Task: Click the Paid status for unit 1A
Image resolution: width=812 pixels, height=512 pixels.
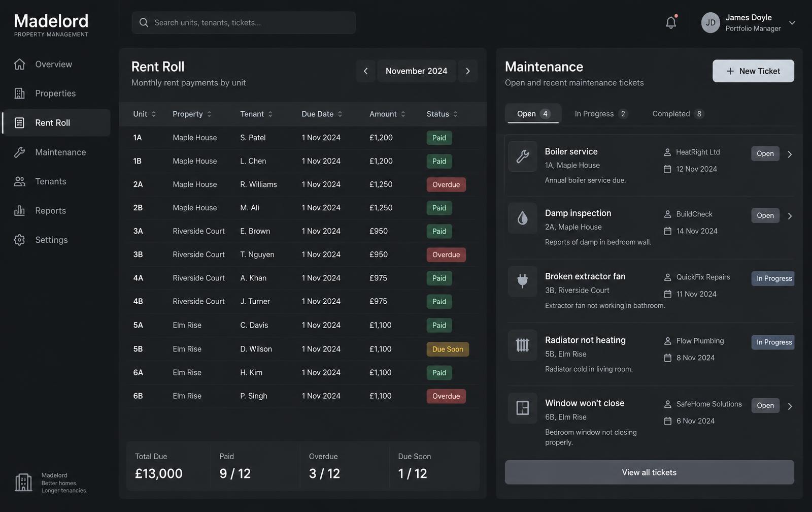Action: click(x=439, y=138)
